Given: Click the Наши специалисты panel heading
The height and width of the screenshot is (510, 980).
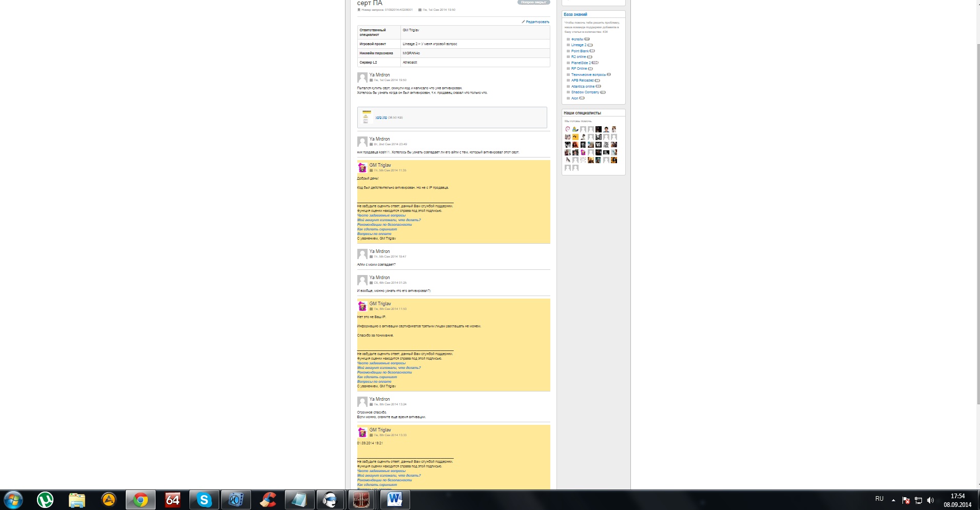Looking at the screenshot, I should (x=582, y=113).
